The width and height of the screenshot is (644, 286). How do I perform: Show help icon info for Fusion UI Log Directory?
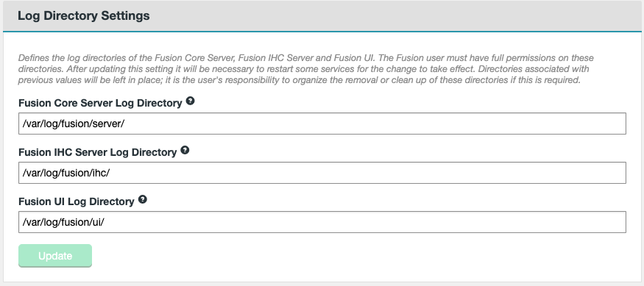click(x=143, y=199)
